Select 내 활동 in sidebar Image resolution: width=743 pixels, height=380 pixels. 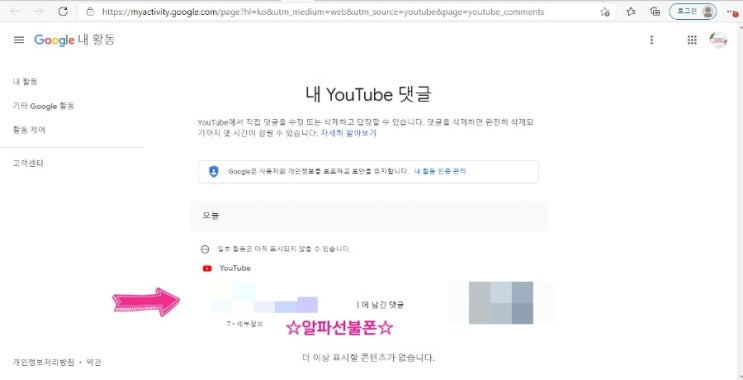(x=25, y=81)
